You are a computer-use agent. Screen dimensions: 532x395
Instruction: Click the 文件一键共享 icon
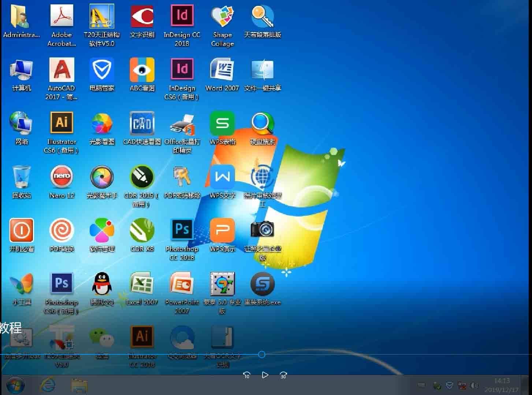click(x=263, y=70)
